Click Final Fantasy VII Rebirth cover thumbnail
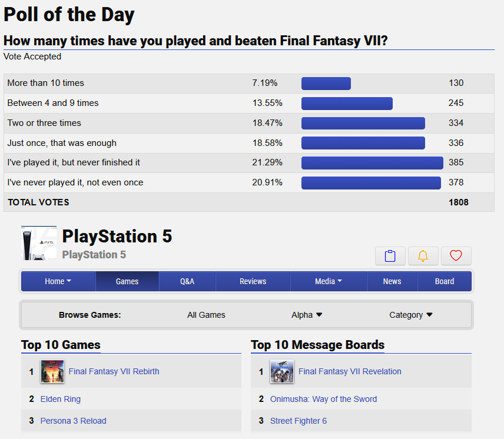This screenshot has height=439, width=504. coord(52,371)
